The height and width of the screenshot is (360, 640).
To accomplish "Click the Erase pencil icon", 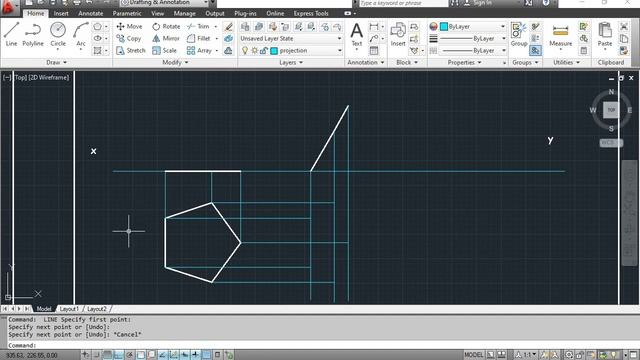I will pos(229,27).
